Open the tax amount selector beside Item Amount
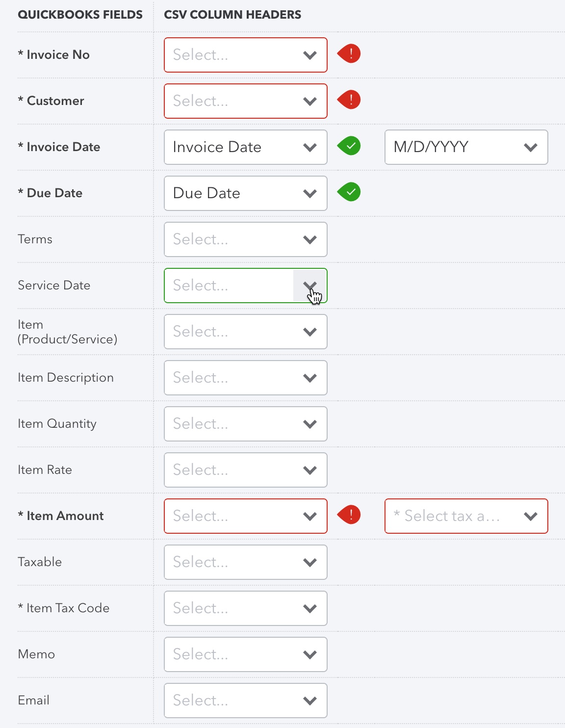Image resolution: width=565 pixels, height=728 pixels. coord(465,516)
